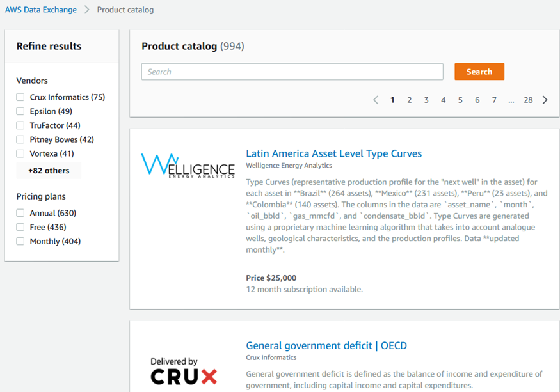560x392 pixels.
Task: Jump to page 2 of results
Action: (410, 100)
